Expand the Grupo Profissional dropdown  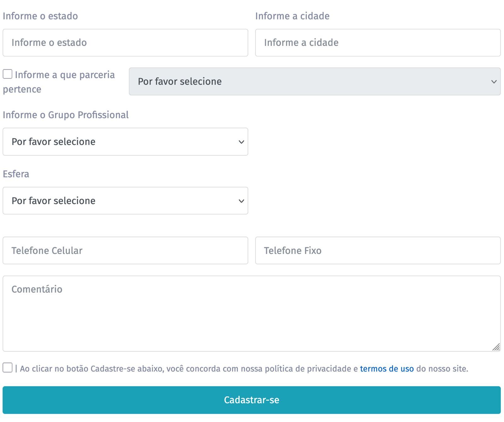(125, 142)
